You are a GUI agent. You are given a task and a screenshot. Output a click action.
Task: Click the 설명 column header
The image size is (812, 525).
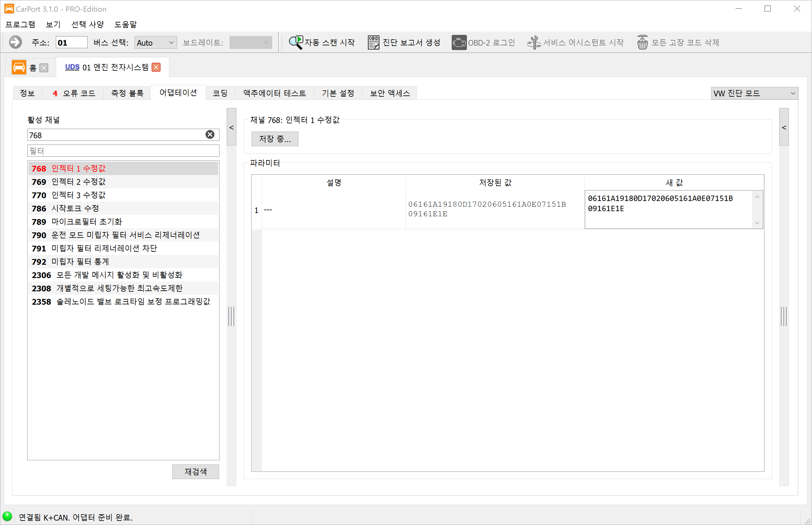[x=334, y=182]
